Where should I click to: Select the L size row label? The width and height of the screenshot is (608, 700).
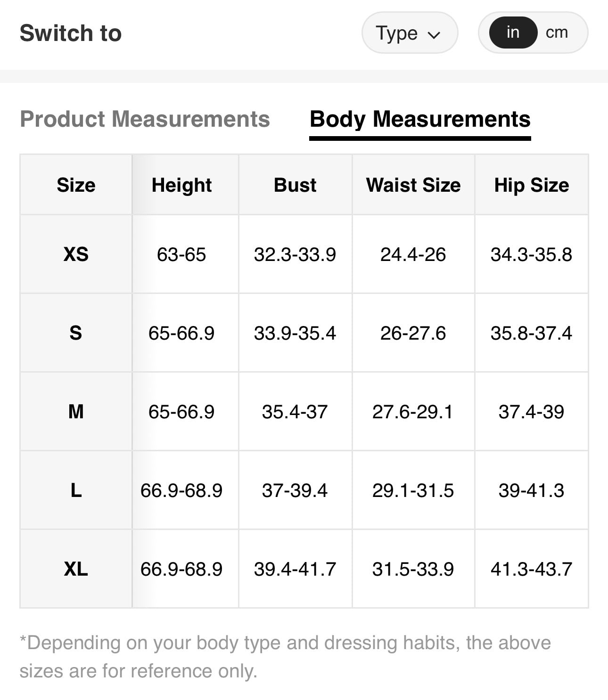click(76, 490)
